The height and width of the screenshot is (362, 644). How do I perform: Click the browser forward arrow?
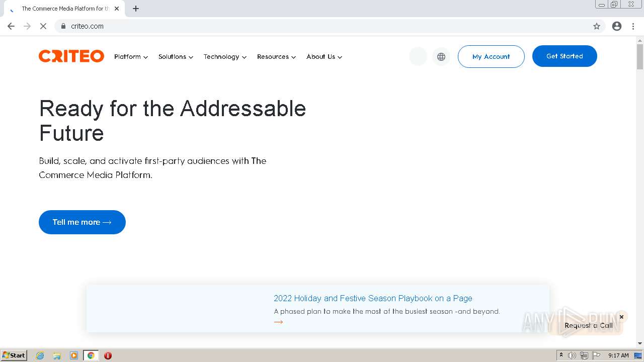[x=27, y=26]
